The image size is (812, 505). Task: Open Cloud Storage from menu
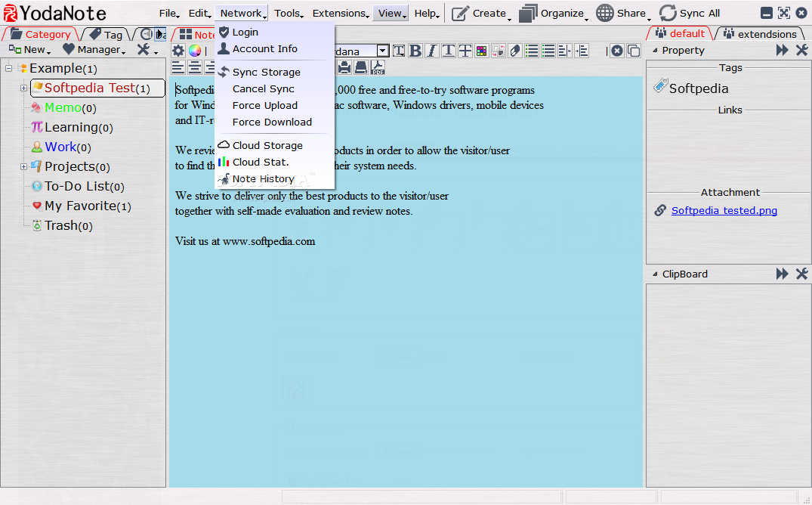click(x=274, y=145)
